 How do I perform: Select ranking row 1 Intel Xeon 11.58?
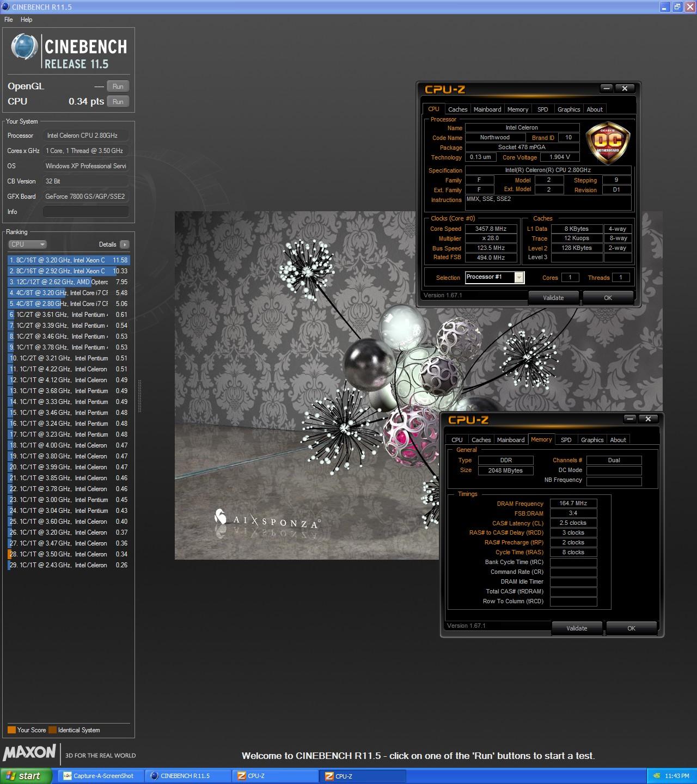click(x=69, y=260)
